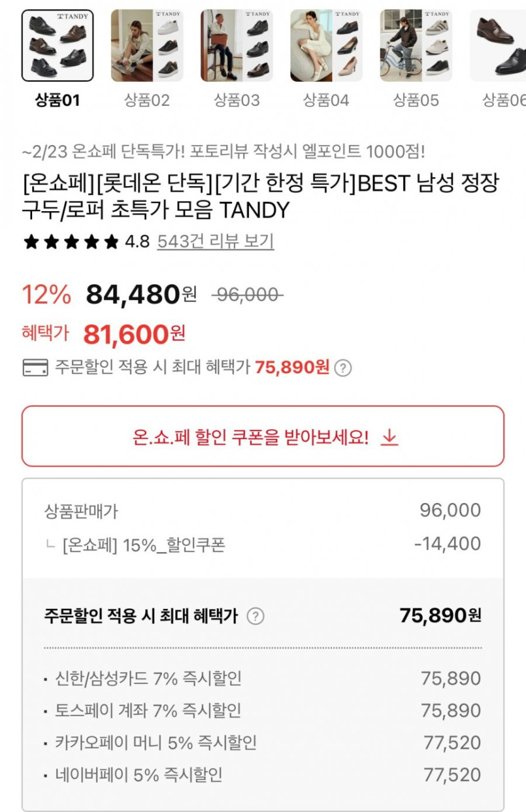This screenshot has width=526, height=812.
Task: Click the five-star rating icons
Action: (x=71, y=241)
